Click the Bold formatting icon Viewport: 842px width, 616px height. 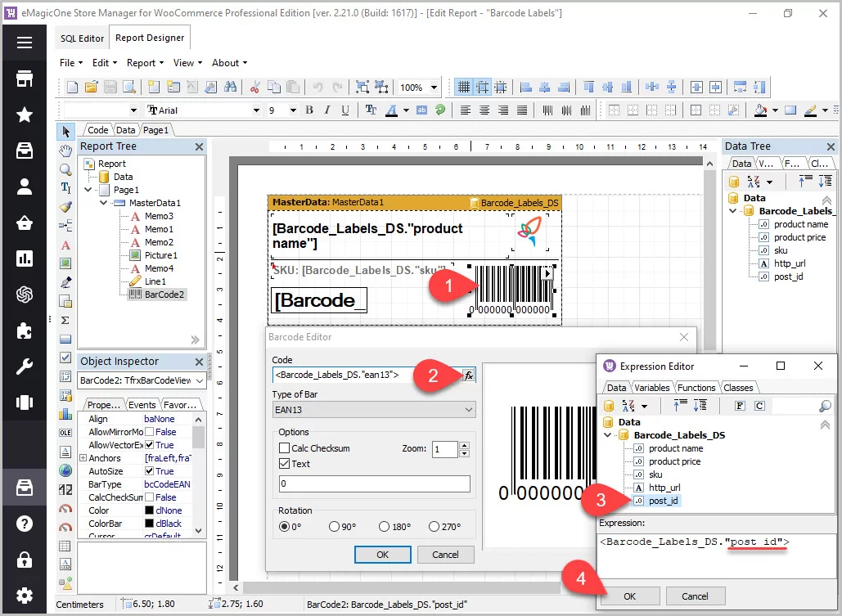point(309,110)
